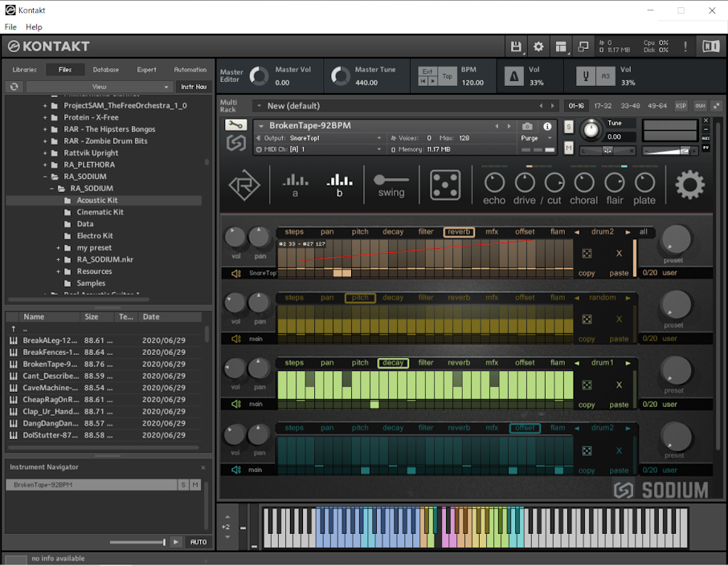Click the Instr Nav button
This screenshot has height=566, width=728.
(194, 87)
